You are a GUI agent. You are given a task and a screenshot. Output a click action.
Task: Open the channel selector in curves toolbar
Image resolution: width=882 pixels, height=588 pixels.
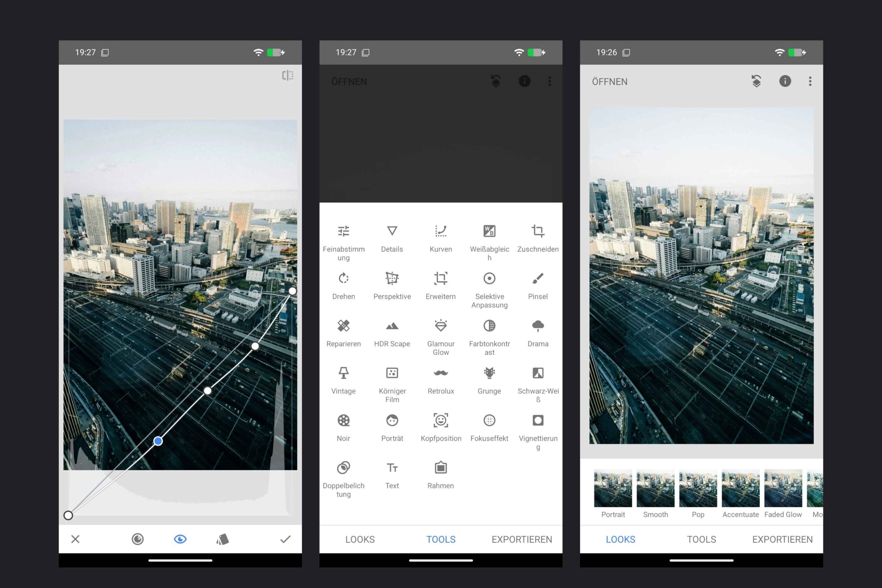(137, 539)
